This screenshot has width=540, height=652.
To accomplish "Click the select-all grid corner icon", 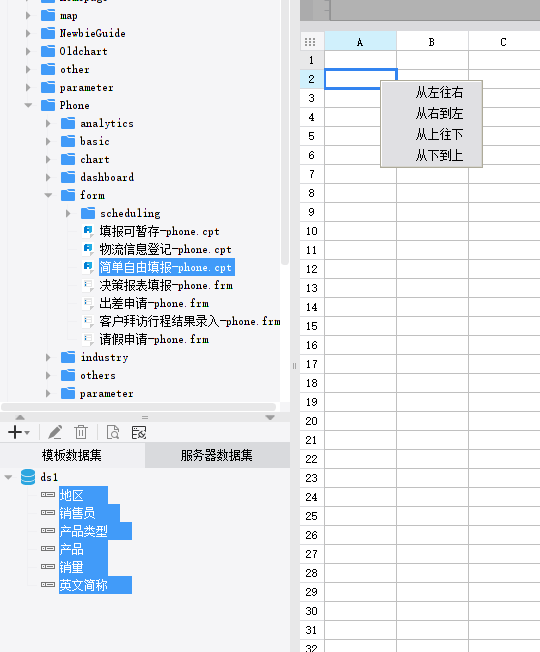I will click(x=310, y=42).
